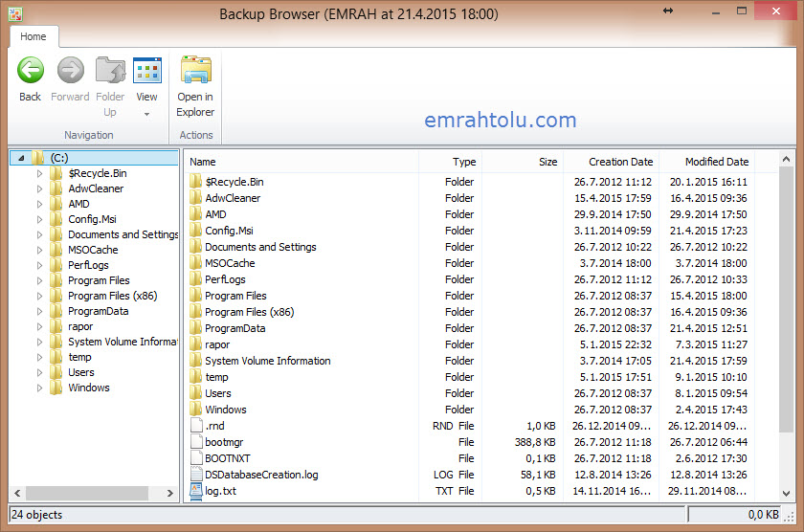Select ProgramData in the folder tree
Viewport: 804px width, 532px height.
pos(98,311)
